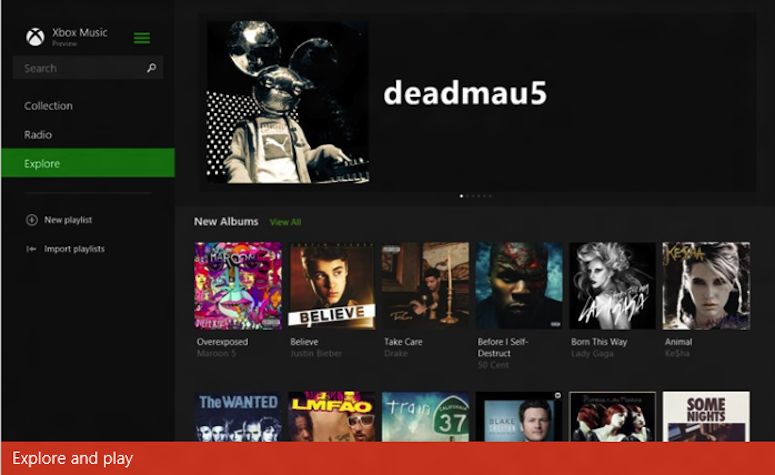775x475 pixels.
Task: Click the Xbox Music title text
Action: pyautogui.click(x=80, y=33)
